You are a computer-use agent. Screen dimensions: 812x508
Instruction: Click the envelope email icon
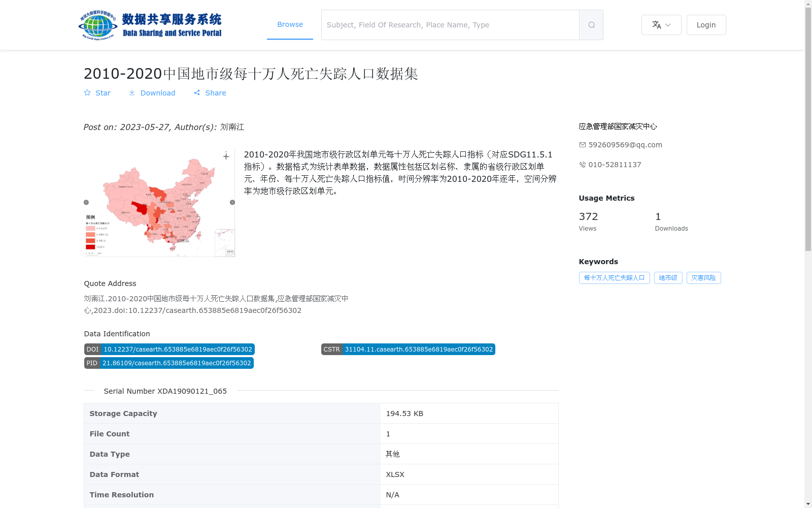pos(583,145)
